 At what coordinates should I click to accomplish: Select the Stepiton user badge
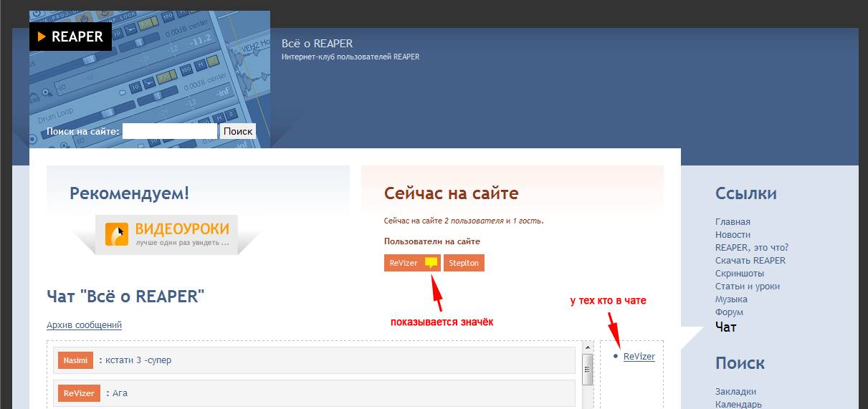click(464, 263)
